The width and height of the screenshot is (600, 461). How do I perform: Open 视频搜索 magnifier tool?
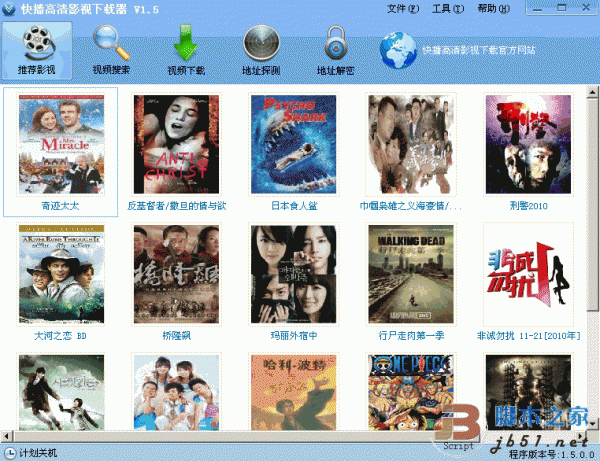pos(111,51)
